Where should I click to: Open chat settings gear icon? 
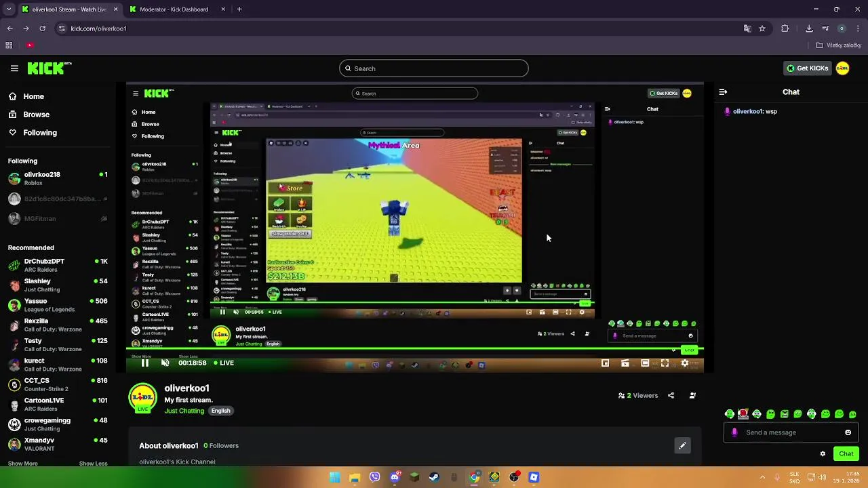pos(823,454)
